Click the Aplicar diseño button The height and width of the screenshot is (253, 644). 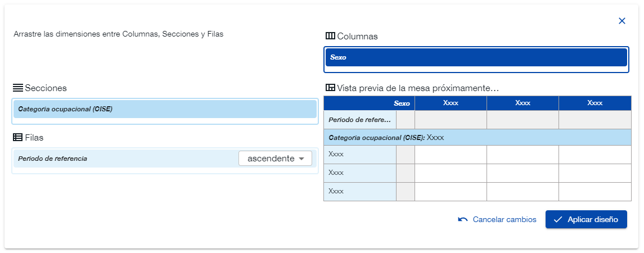click(586, 219)
